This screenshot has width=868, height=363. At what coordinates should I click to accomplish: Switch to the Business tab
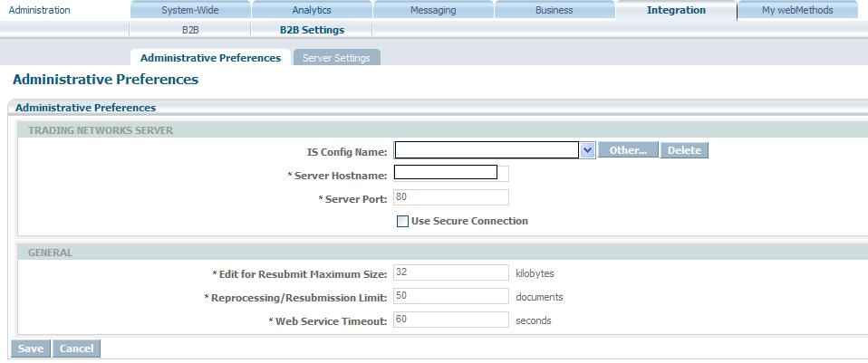555,10
